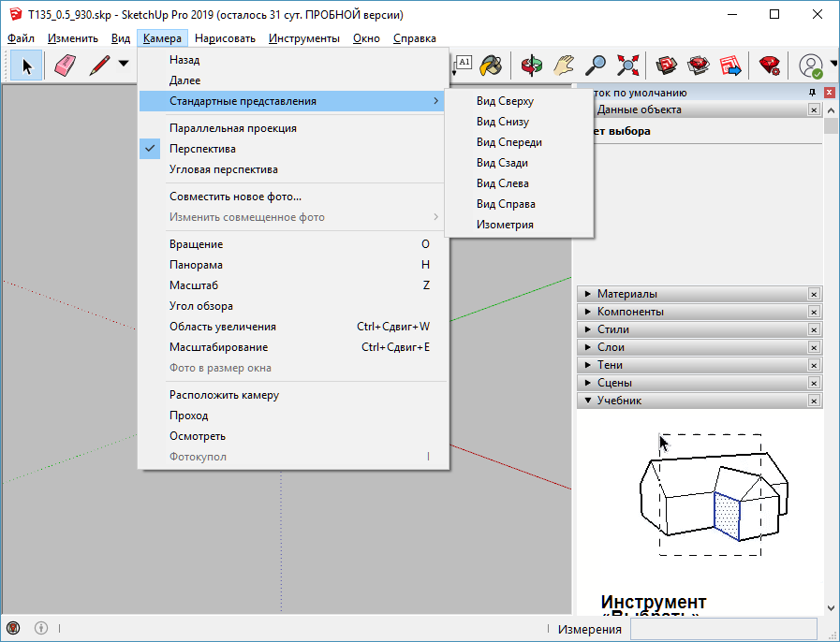840x642 pixels.
Task: Close the Стили panel with its X
Action: (814, 329)
